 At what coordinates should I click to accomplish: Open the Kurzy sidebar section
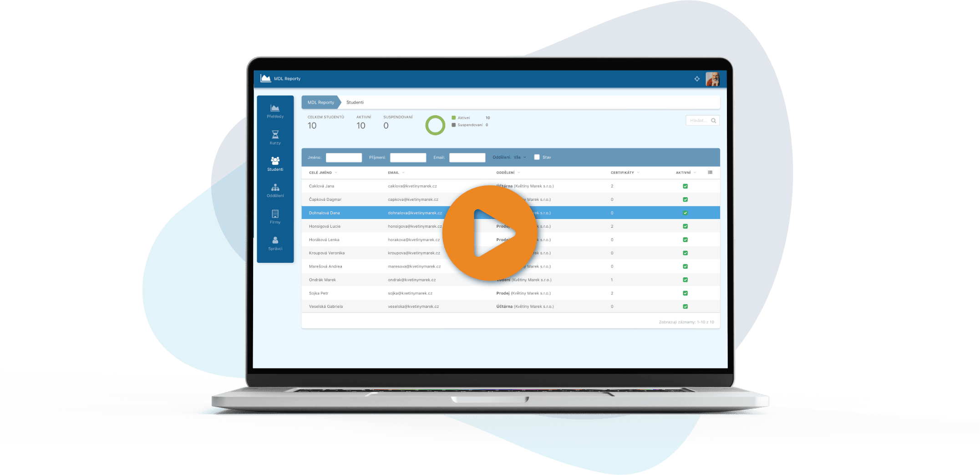(275, 138)
